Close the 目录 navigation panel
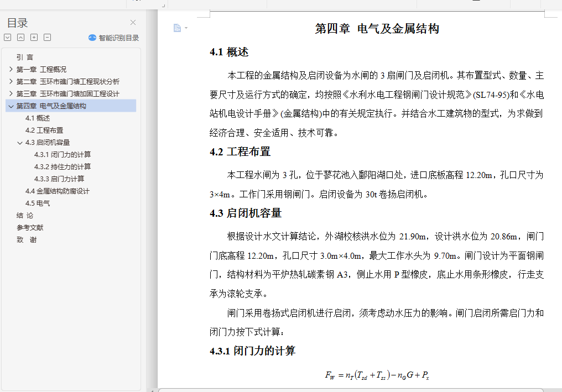The image size is (562, 392). point(133,23)
